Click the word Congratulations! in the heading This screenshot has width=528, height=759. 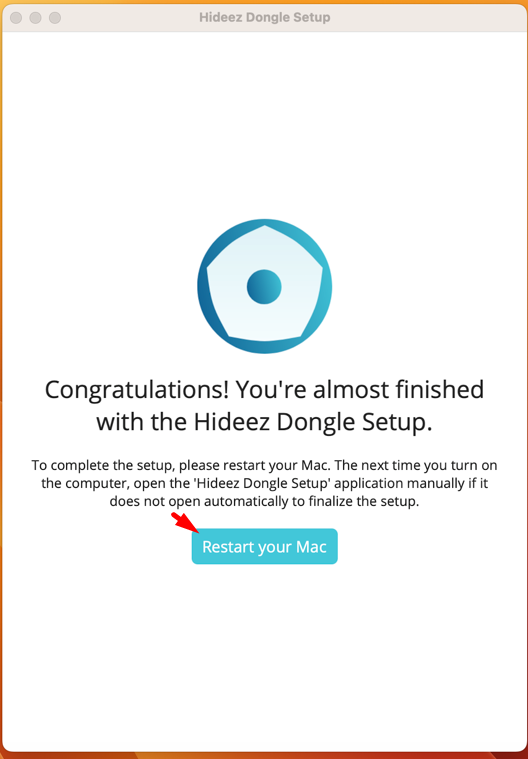[x=136, y=390]
